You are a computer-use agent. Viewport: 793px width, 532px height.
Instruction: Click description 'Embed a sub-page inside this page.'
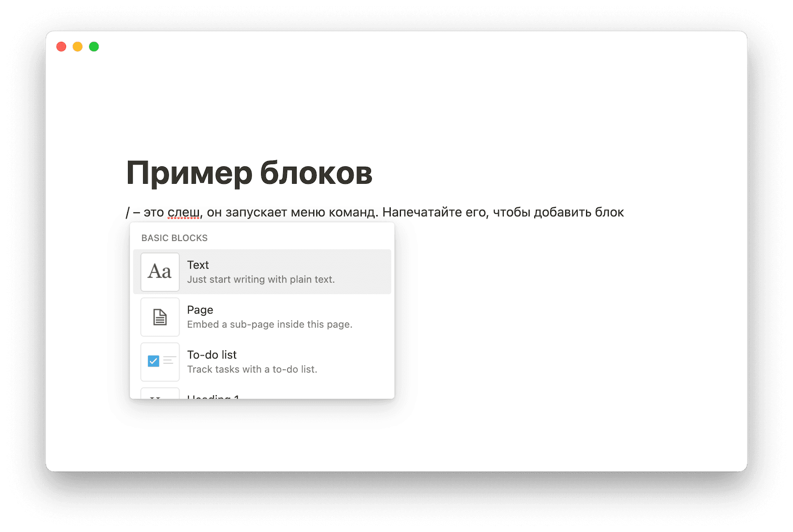click(x=270, y=325)
